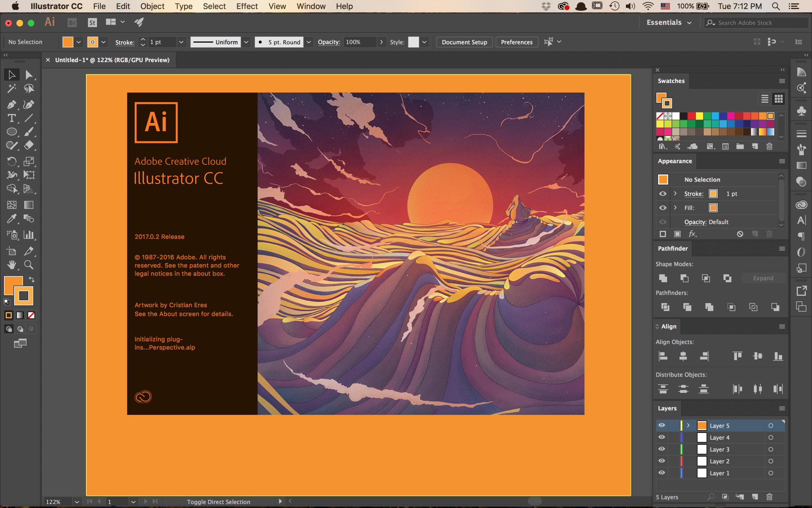Click the Document Setup button
This screenshot has width=812, height=508.
tap(464, 42)
